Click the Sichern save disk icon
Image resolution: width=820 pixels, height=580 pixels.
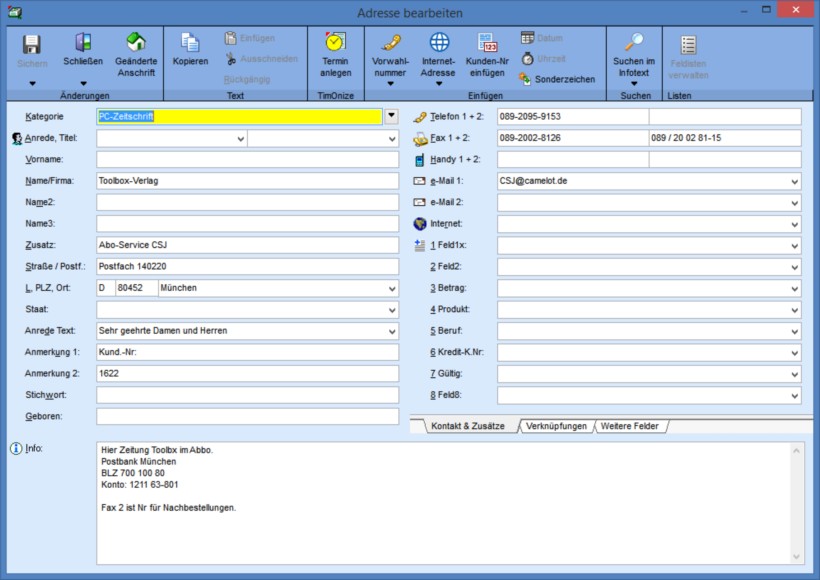31,44
